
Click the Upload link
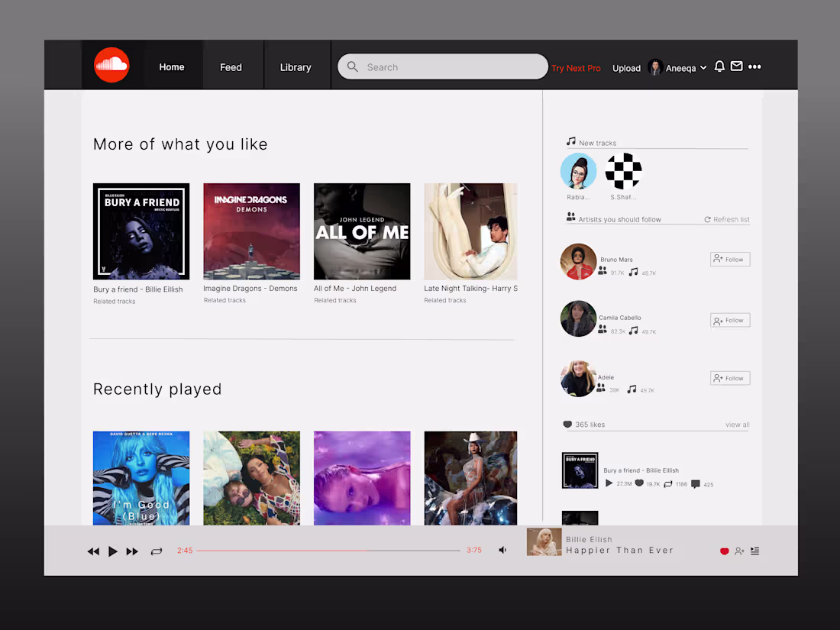(x=626, y=68)
